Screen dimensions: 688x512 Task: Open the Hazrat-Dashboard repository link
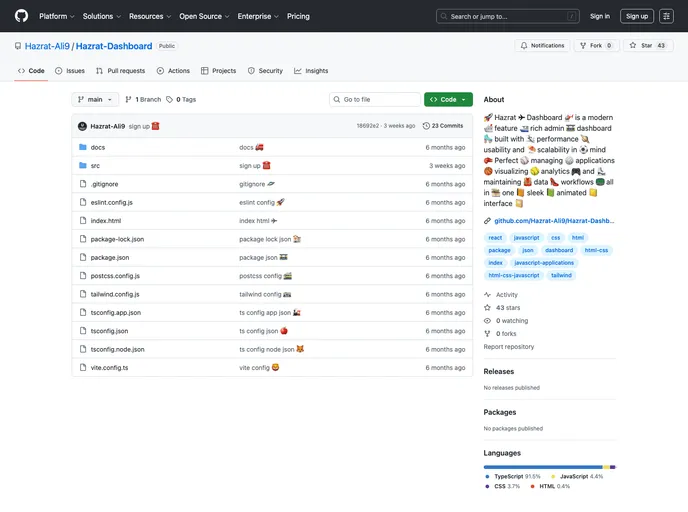pyautogui.click(x=114, y=46)
